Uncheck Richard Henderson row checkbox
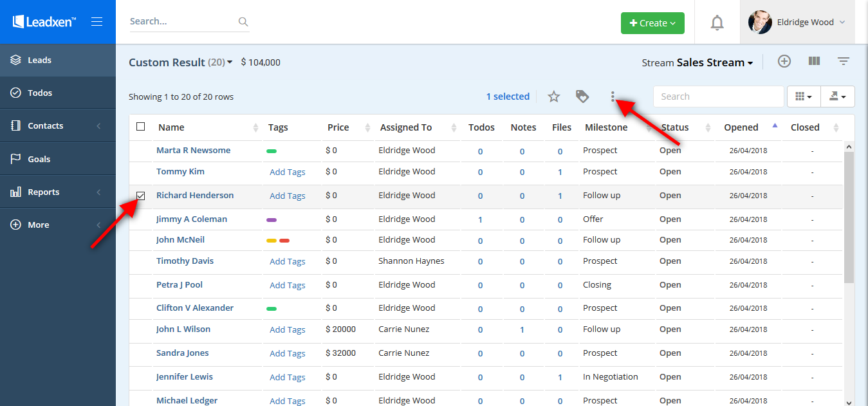The width and height of the screenshot is (868, 406). point(141,196)
